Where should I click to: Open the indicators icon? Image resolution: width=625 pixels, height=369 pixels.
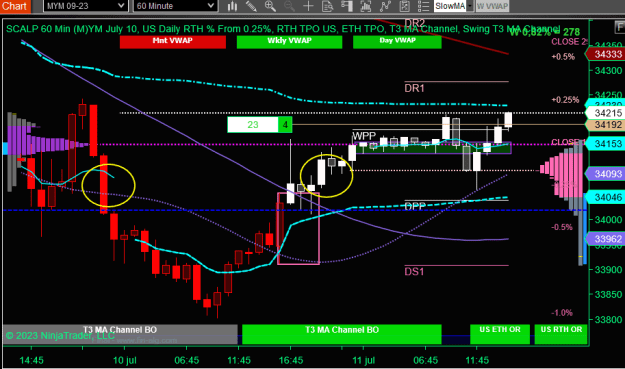pyautogui.click(x=385, y=6)
